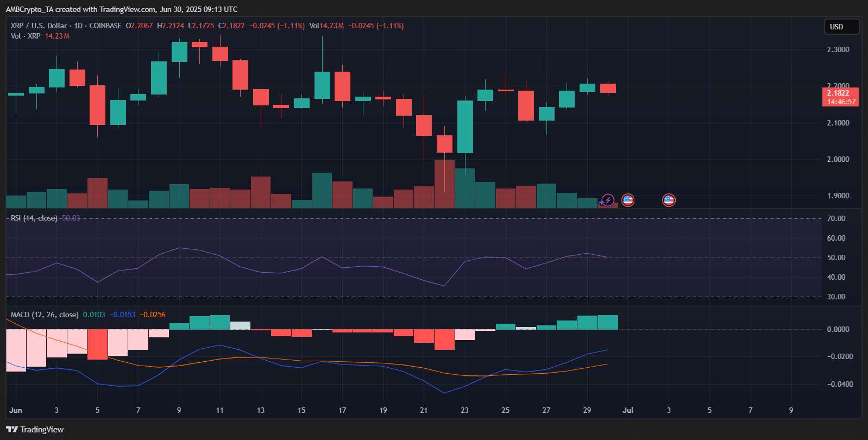The width and height of the screenshot is (868, 440).
Task: Click date 29 on the time axis
Action: coord(587,410)
